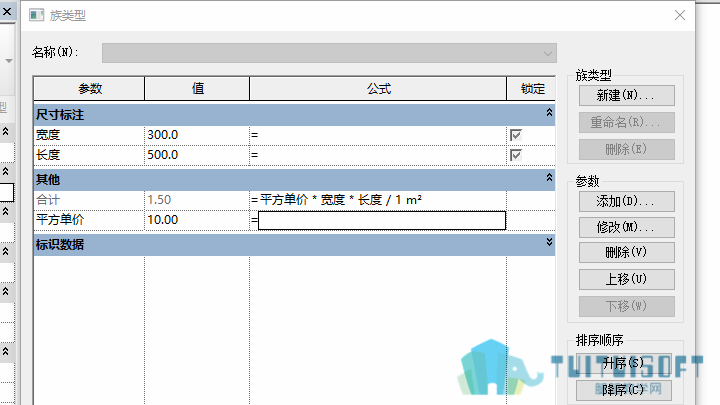Select the 合计 parameter name
The height and width of the screenshot is (405, 720).
pyautogui.click(x=89, y=200)
